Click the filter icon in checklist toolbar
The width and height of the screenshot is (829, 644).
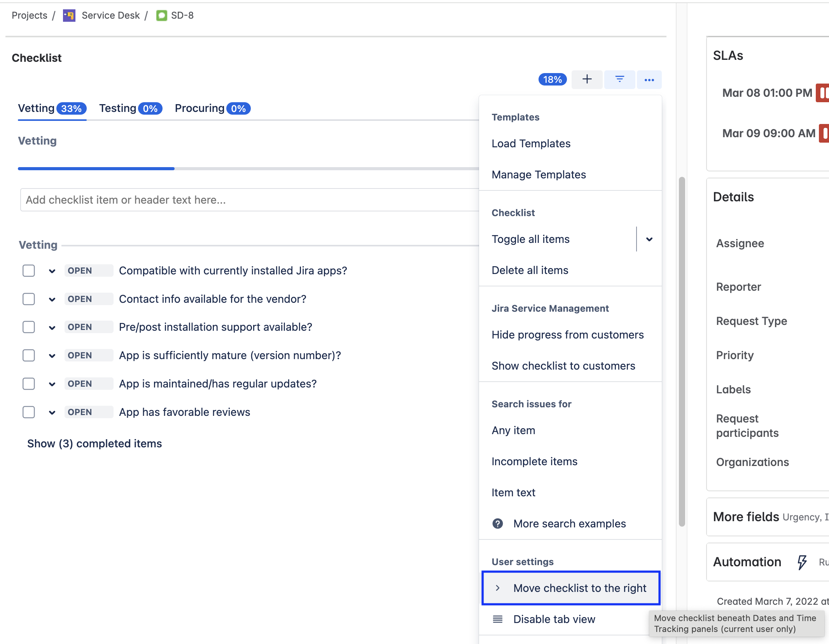point(619,79)
